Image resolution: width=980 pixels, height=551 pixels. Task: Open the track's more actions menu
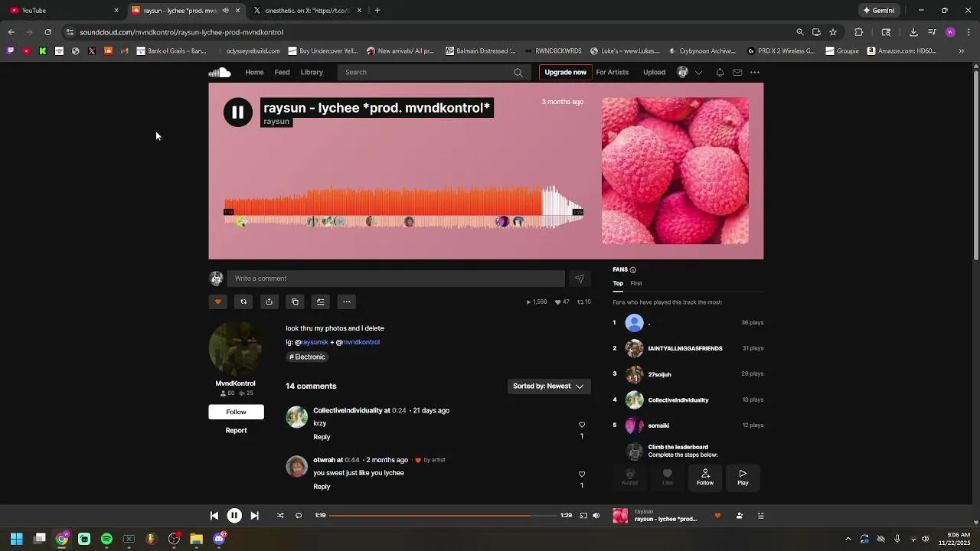pos(346,302)
